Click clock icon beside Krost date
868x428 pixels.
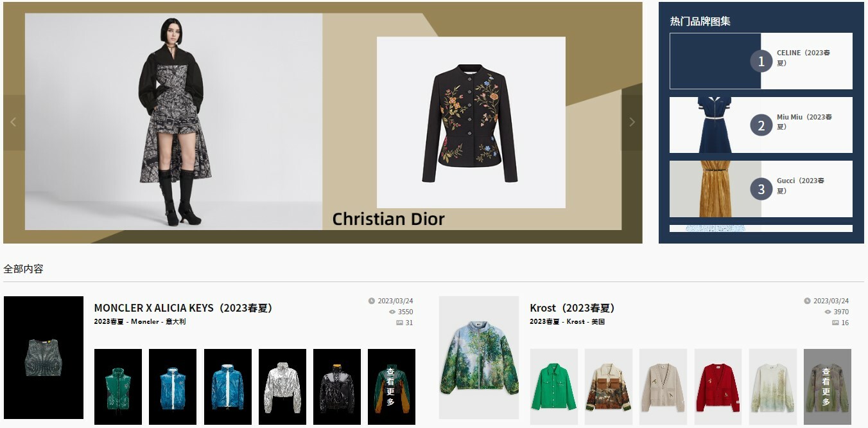pyautogui.click(x=808, y=301)
